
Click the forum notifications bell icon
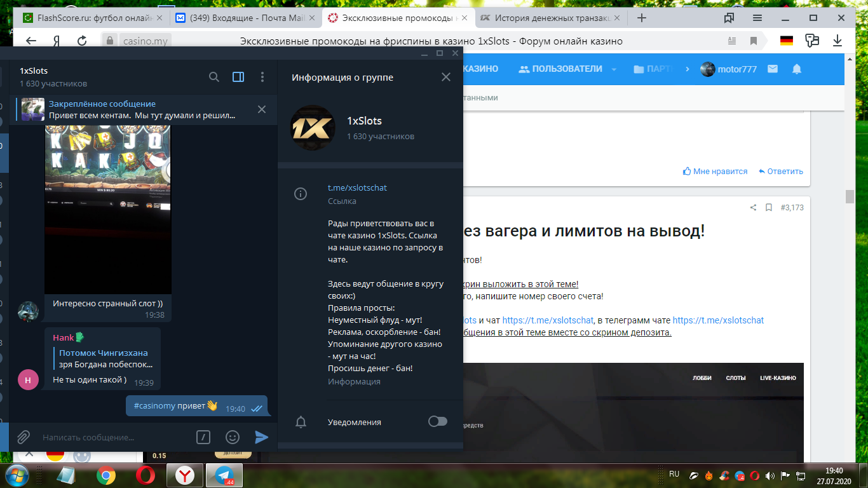796,69
